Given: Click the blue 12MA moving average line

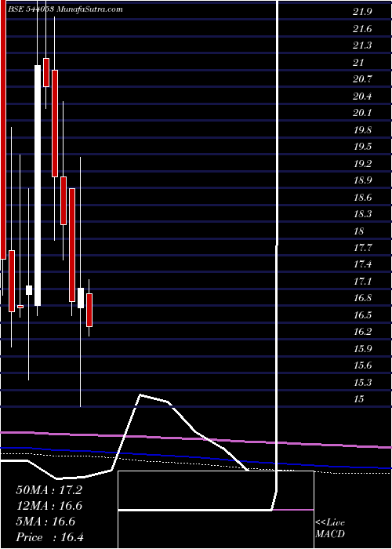Looking at the screenshot, I should pyautogui.click(x=196, y=458).
